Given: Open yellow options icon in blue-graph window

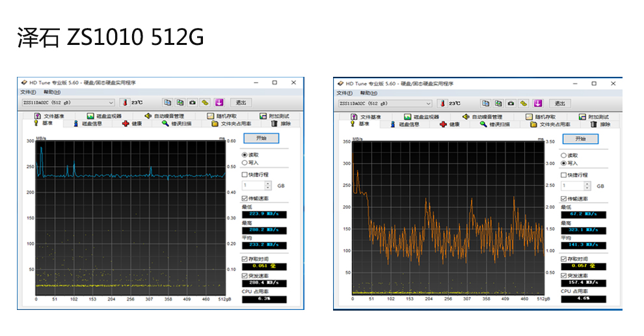Looking at the screenshot, I should [206, 102].
